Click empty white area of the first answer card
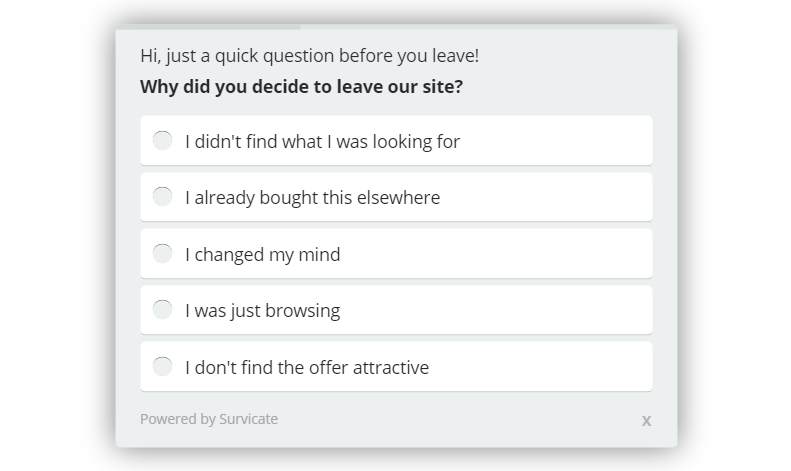 (x=555, y=141)
